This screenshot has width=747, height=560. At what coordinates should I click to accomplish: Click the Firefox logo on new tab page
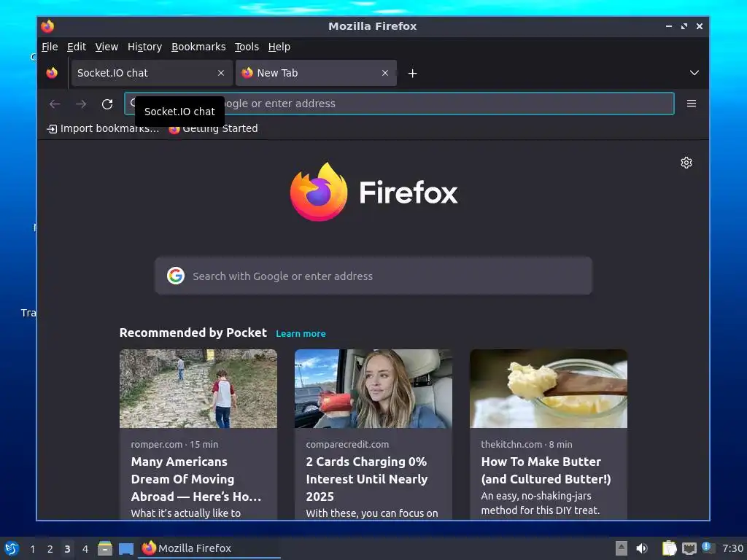pos(373,192)
